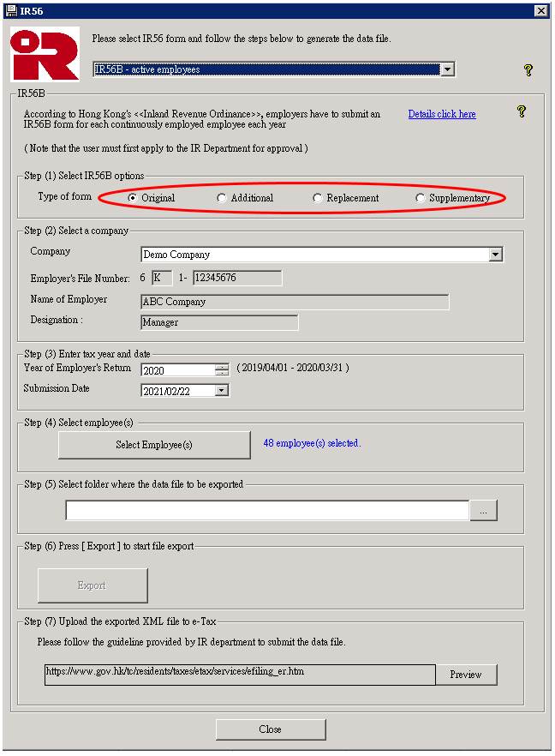Screen dimensions: 555x756
Task: Choose the Additional radio option
Action: (222, 198)
